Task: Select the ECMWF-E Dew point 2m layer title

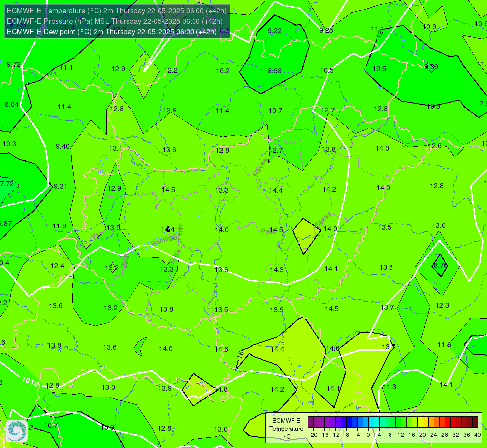Action: click(x=112, y=32)
